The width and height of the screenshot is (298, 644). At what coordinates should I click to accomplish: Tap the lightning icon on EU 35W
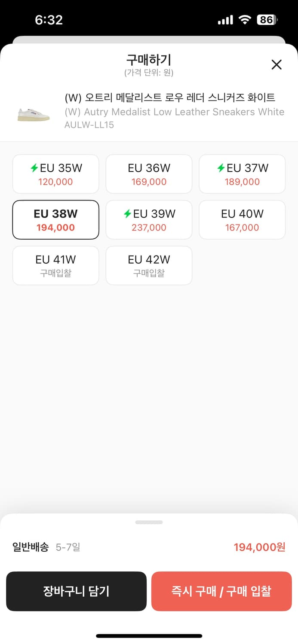(x=34, y=168)
